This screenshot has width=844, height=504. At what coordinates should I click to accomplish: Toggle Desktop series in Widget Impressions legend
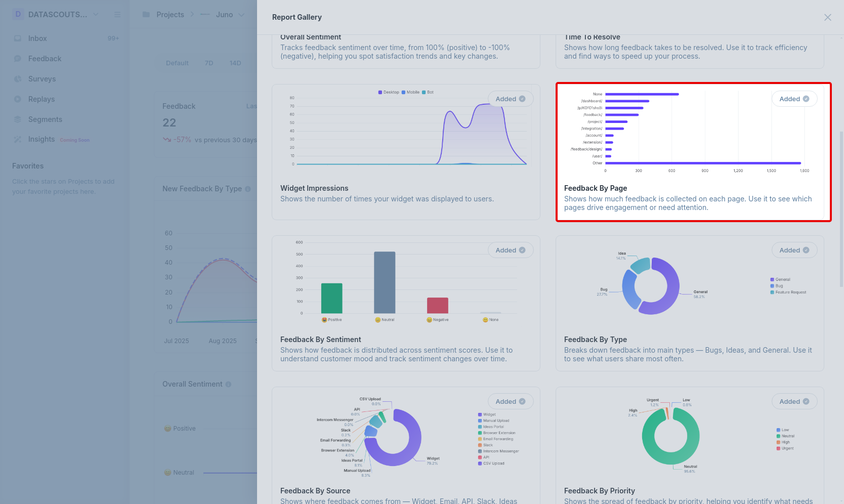pos(389,92)
